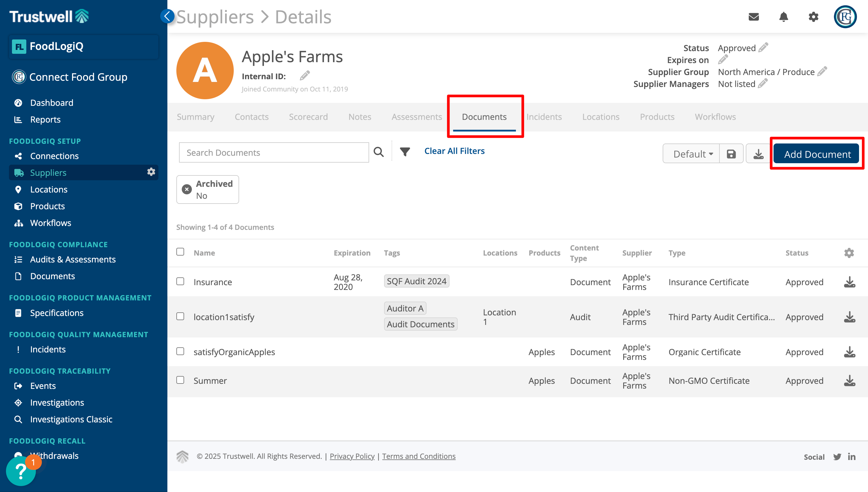Check the satisfyOrganicApples row checkbox
Viewport: 868px width, 492px height.
click(x=180, y=352)
